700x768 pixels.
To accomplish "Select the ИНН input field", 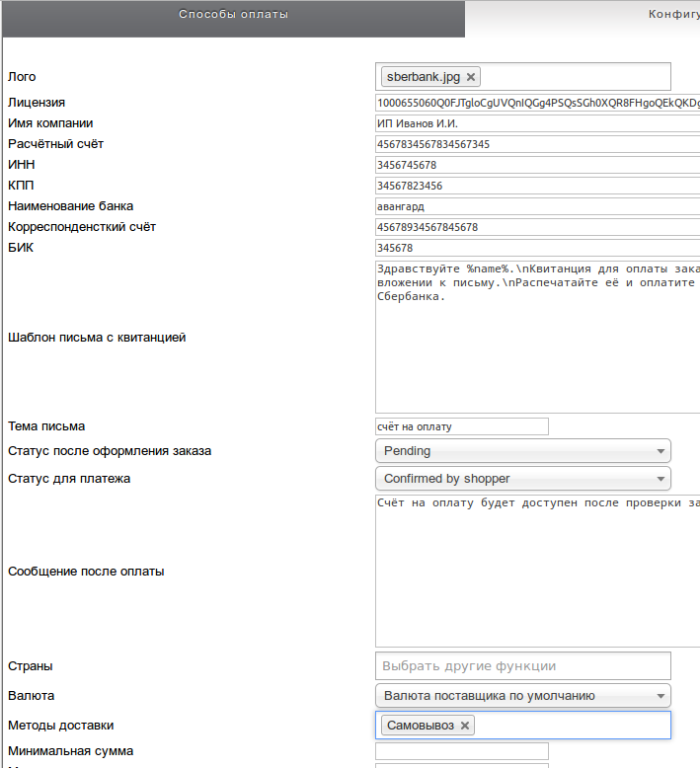I will (x=537, y=165).
